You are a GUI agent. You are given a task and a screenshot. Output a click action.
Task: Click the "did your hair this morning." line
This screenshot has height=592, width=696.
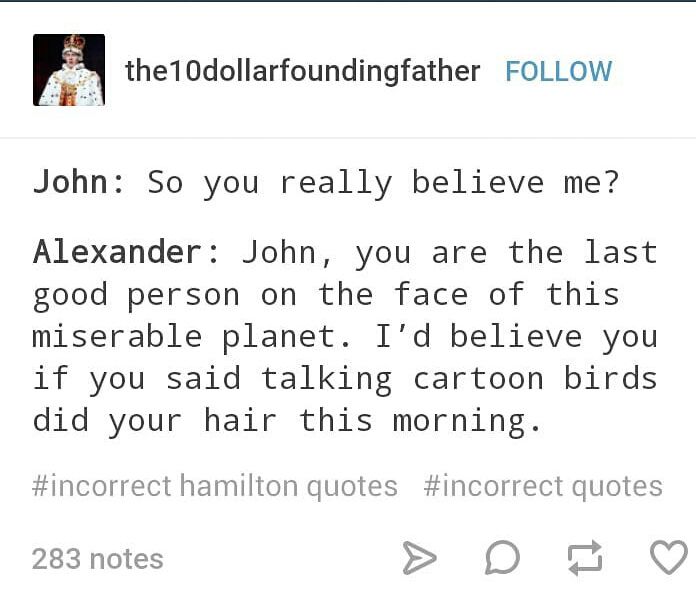point(287,422)
